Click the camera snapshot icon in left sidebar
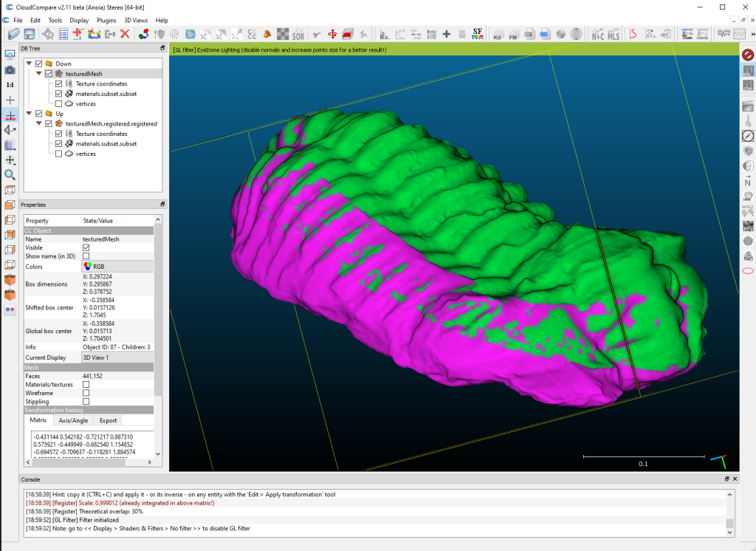 10,69
